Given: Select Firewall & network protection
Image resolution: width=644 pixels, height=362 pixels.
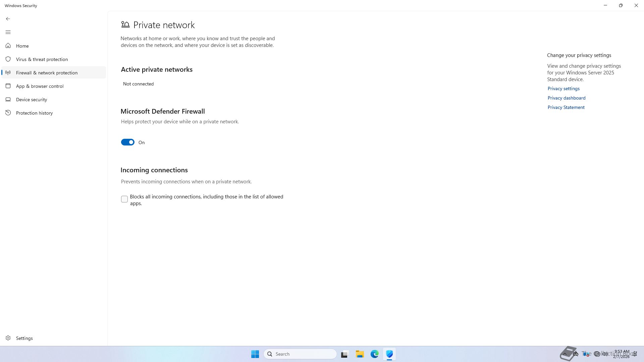Looking at the screenshot, I should [47, 73].
